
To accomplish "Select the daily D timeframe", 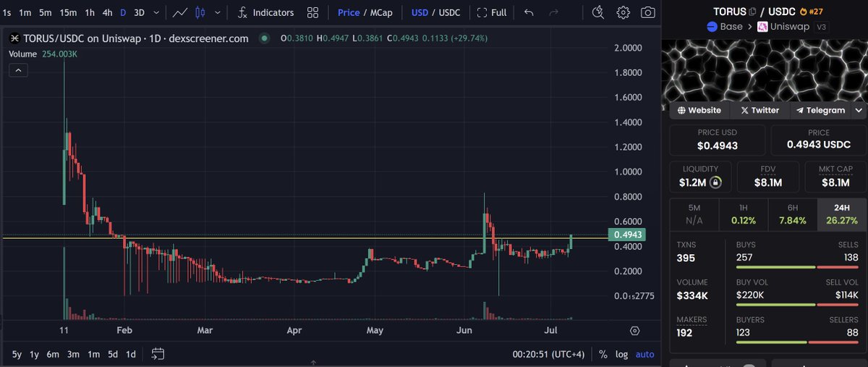I will 123,12.
